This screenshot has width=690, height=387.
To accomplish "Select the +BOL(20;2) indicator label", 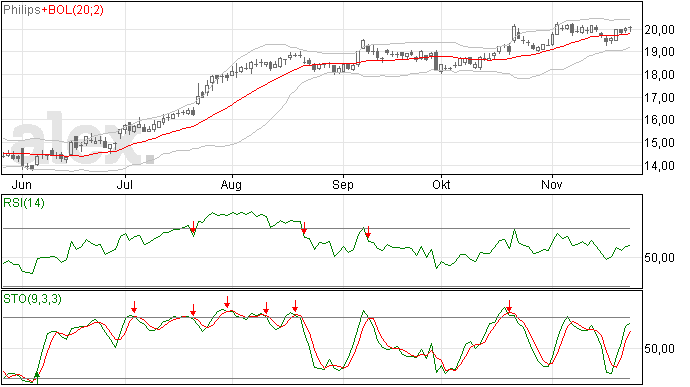I will (x=73, y=10).
